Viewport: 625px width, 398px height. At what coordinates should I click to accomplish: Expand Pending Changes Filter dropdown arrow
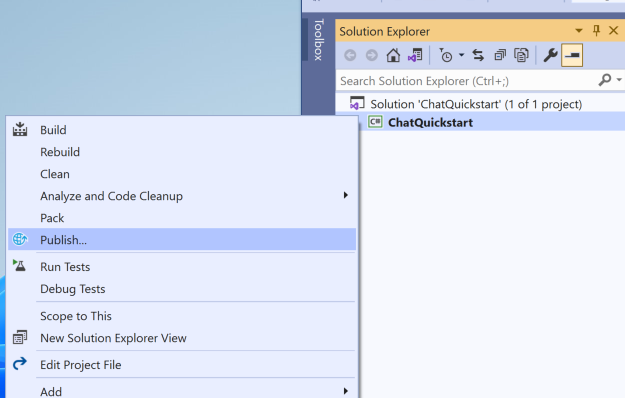coord(461,55)
